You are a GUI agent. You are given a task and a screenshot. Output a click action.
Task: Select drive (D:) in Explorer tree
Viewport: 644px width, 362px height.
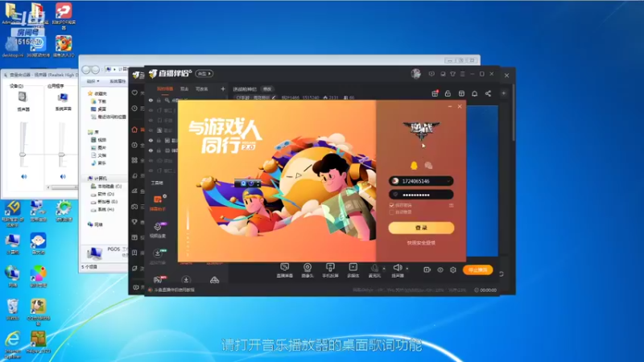coord(103,194)
